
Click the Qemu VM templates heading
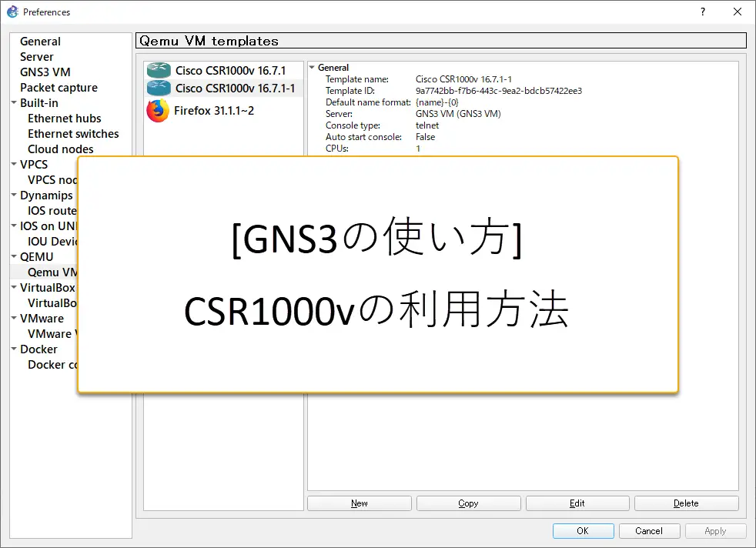click(x=209, y=41)
